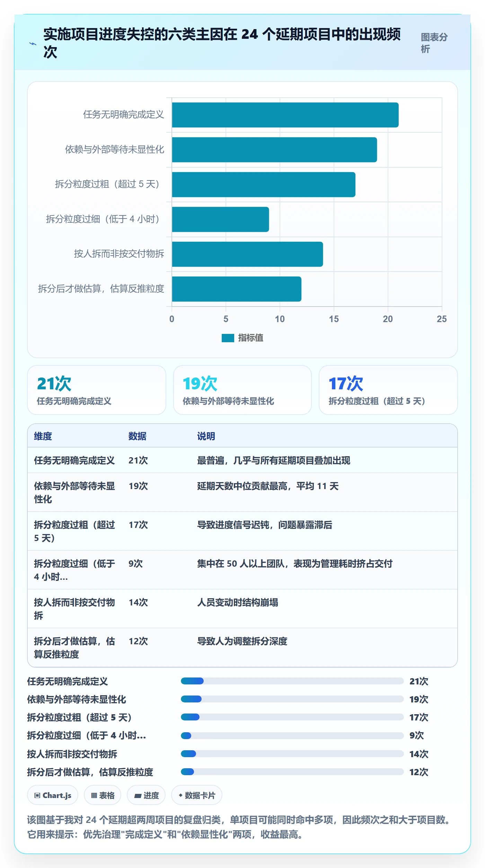Select table cell 集中在 50 人以上团队
485x868 pixels.
[x=295, y=564]
